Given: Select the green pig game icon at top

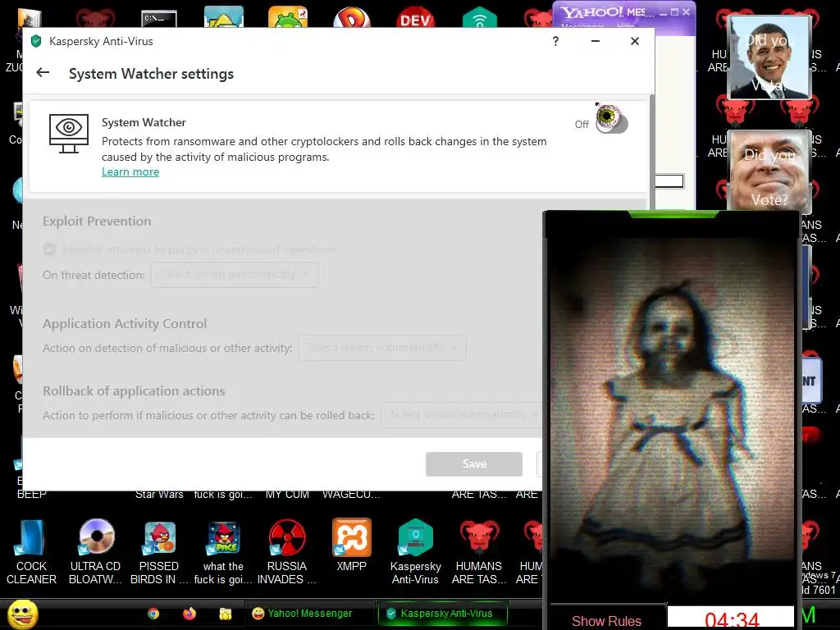Looking at the screenshot, I should pyautogui.click(x=288, y=17).
